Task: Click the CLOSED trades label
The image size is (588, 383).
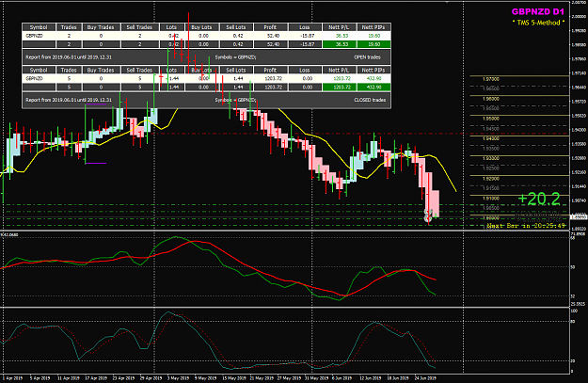Action: (370, 100)
